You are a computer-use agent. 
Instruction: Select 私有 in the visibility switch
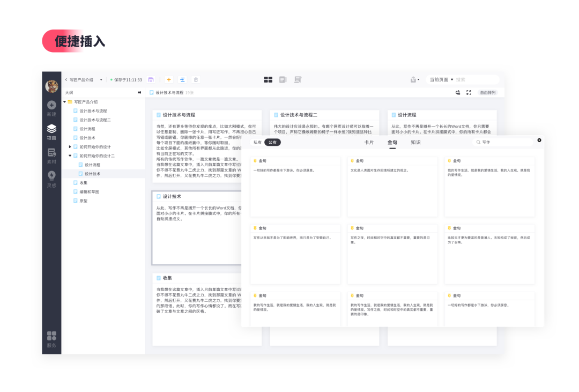click(x=257, y=142)
